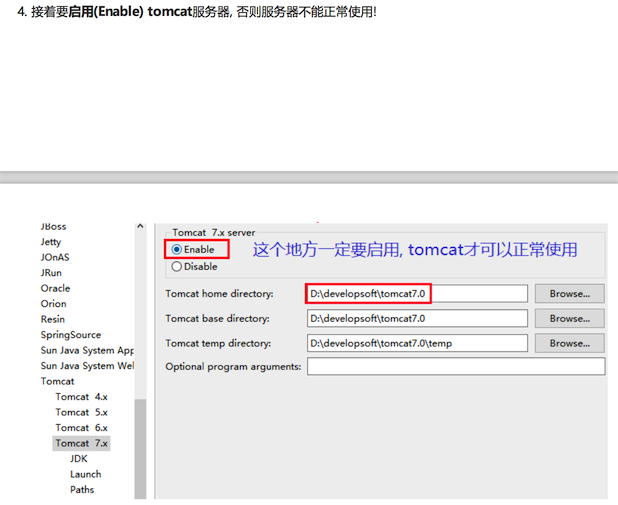618x505 pixels.
Task: Click the server tree scrollbar thumb
Action: (140, 449)
